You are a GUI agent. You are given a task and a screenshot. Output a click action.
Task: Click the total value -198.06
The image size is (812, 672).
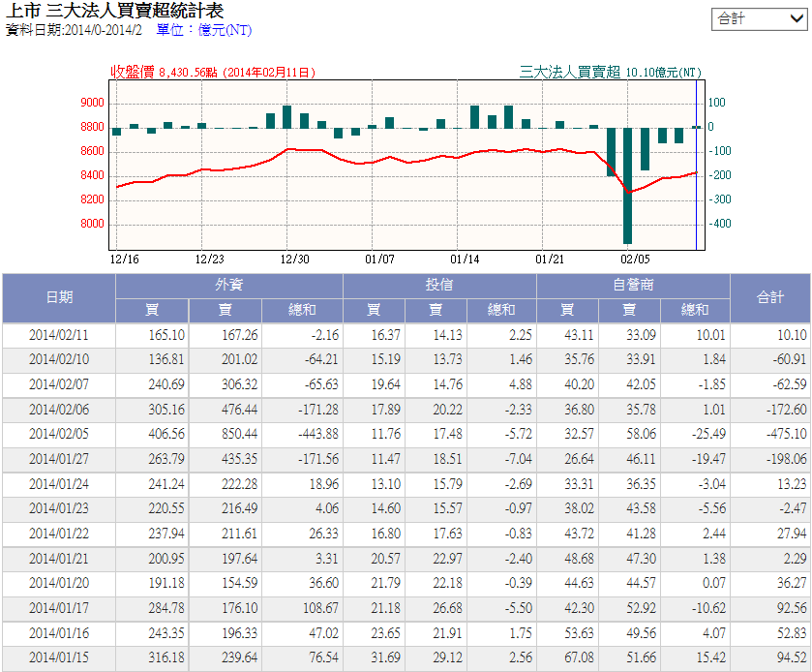tap(787, 459)
